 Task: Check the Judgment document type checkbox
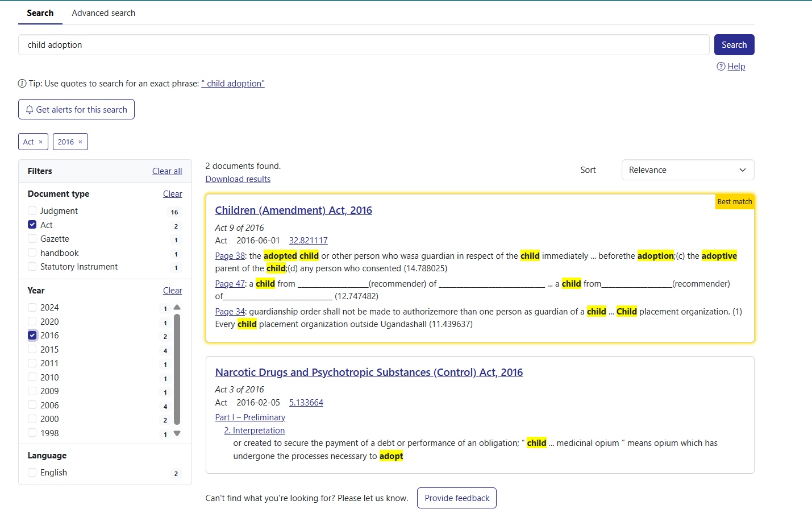coord(32,211)
